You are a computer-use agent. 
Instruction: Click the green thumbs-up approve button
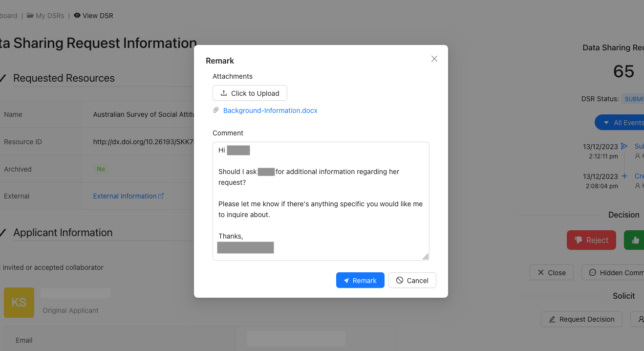coord(634,240)
